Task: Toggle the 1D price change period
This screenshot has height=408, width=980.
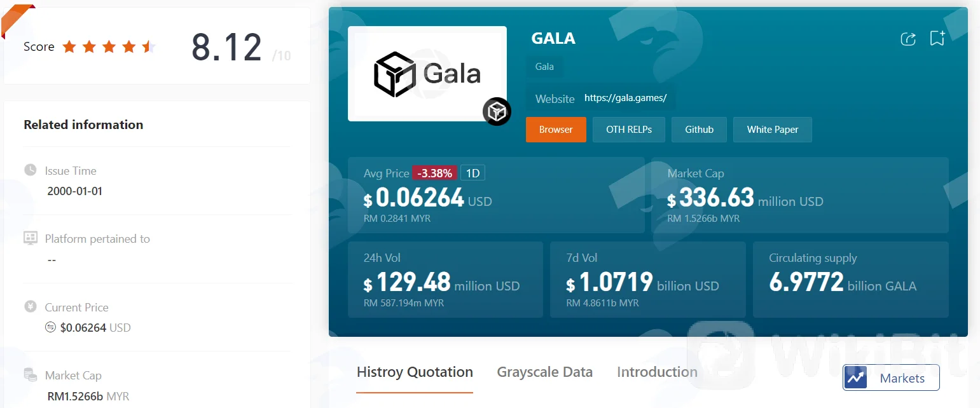Action: tap(473, 173)
